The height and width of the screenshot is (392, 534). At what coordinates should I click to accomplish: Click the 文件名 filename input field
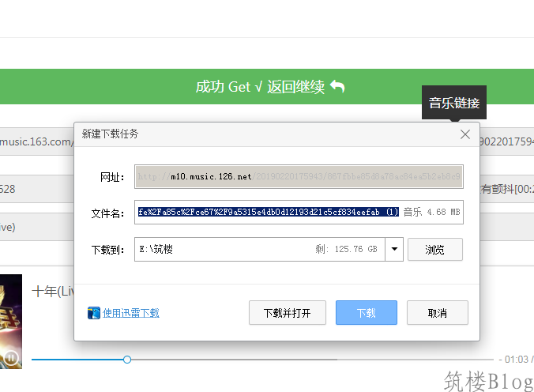pyautogui.click(x=269, y=213)
